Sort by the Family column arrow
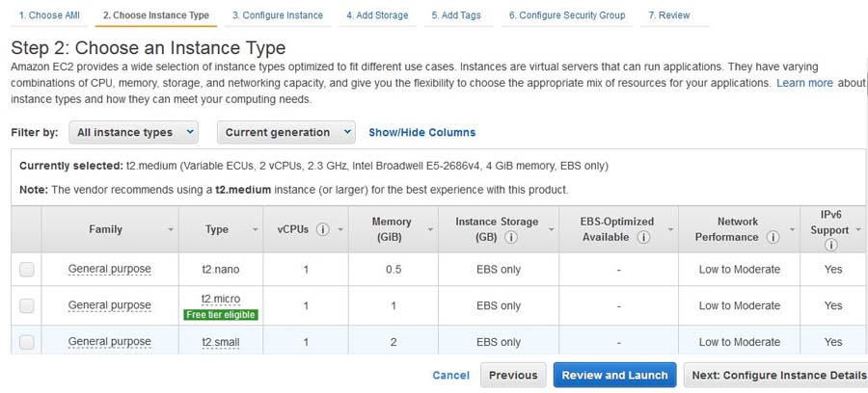The width and height of the screenshot is (868, 393). pyautogui.click(x=171, y=230)
